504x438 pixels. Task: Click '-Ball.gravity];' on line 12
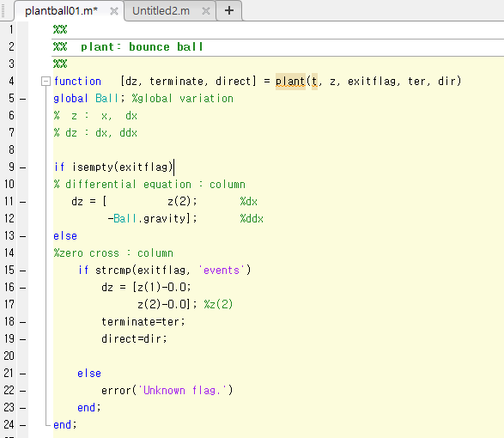[152, 219]
